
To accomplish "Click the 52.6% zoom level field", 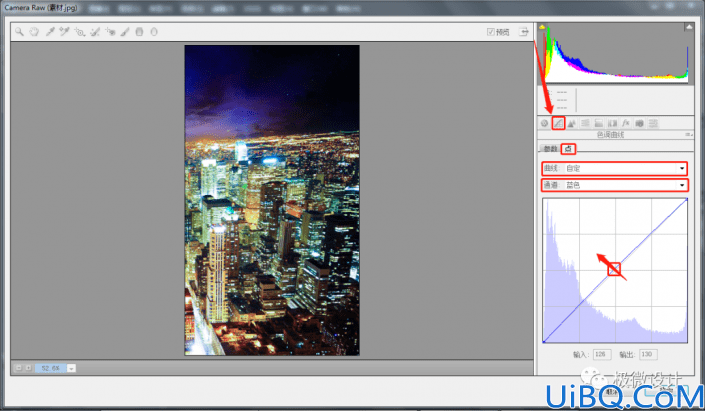I will [50, 368].
